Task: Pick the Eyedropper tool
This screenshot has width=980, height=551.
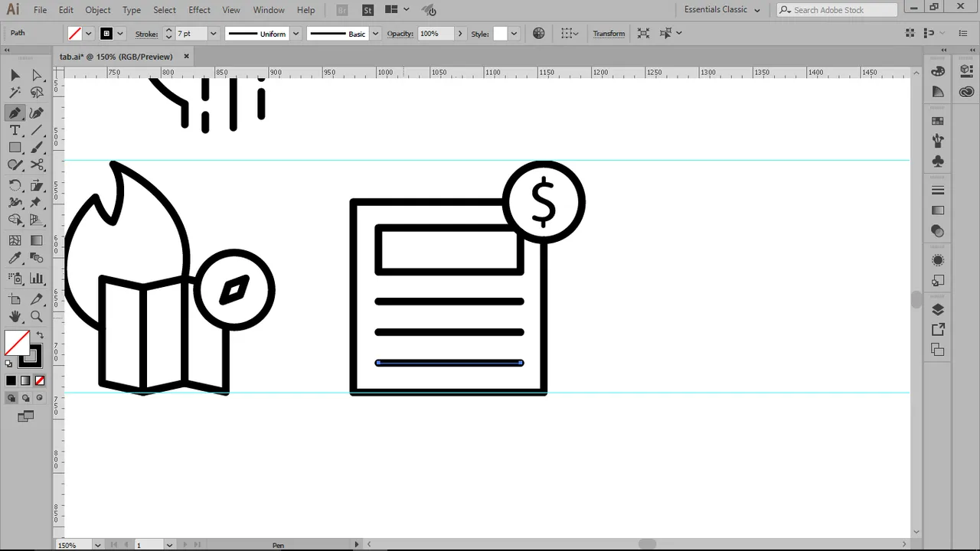Action: [15, 259]
